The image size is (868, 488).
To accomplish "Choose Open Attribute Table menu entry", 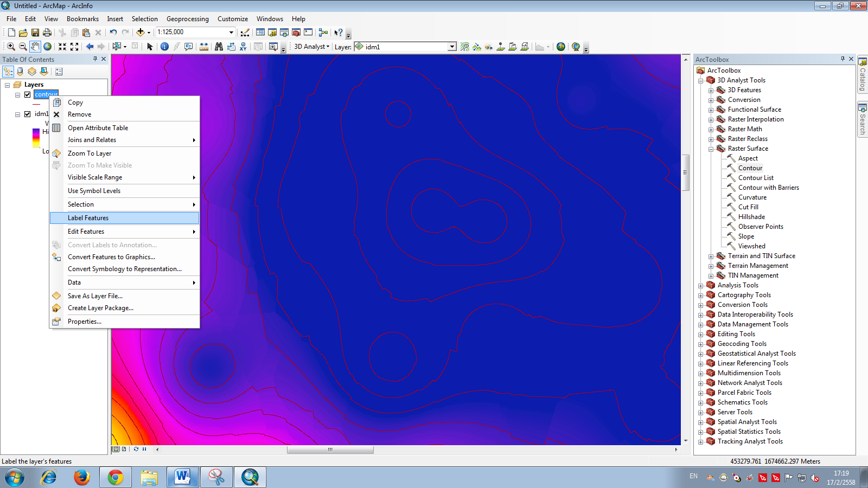I will tap(125, 128).
